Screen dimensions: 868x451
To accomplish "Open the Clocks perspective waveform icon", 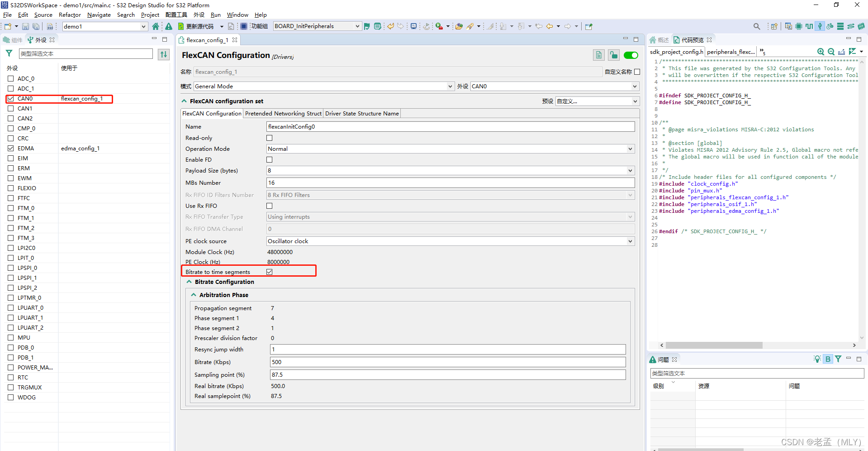I will (x=809, y=26).
